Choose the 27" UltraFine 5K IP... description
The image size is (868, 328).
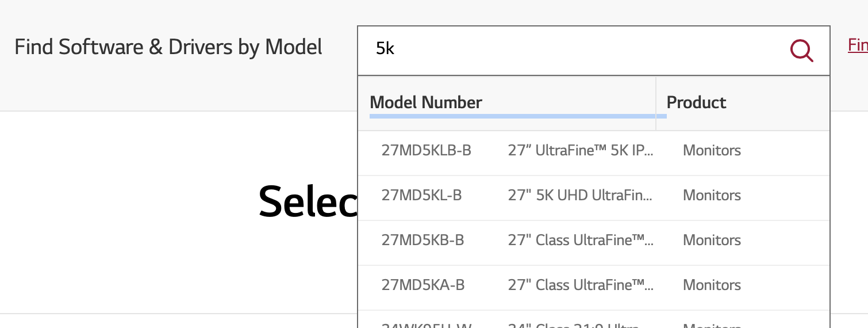click(x=581, y=151)
